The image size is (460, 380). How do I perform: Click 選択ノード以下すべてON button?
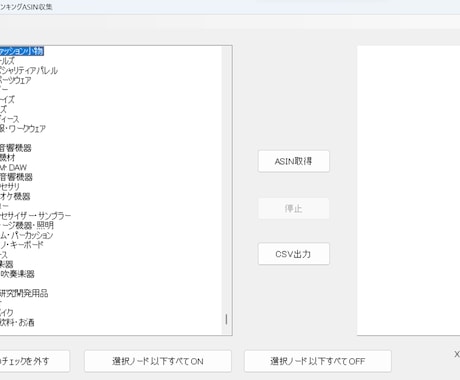[x=158, y=361]
